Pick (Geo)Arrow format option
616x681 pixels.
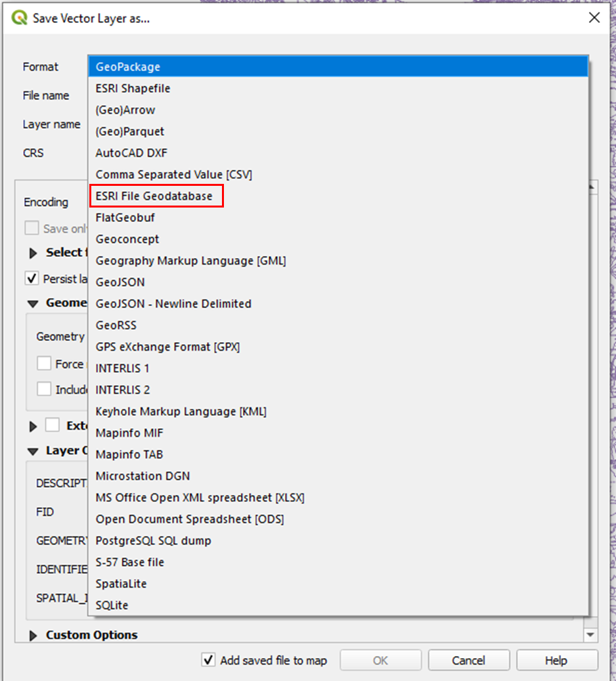tap(338, 110)
